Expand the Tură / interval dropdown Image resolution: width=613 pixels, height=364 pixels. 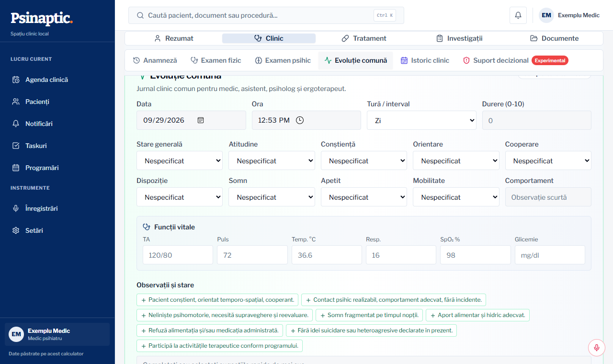(421, 120)
